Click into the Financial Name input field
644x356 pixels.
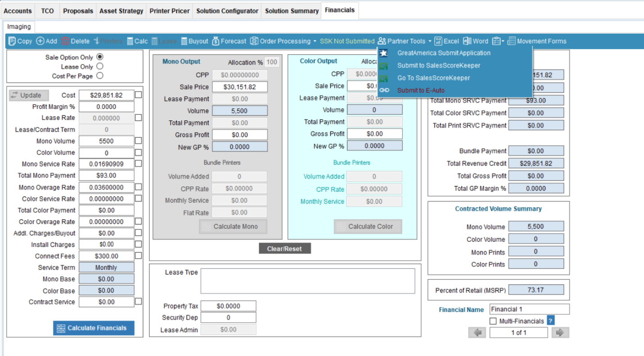530,309
